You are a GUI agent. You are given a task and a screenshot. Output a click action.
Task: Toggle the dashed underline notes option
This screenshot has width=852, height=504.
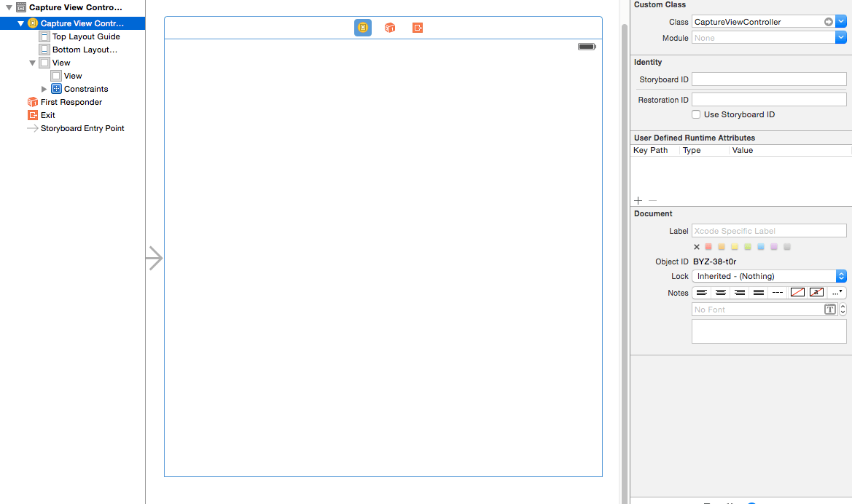click(777, 292)
